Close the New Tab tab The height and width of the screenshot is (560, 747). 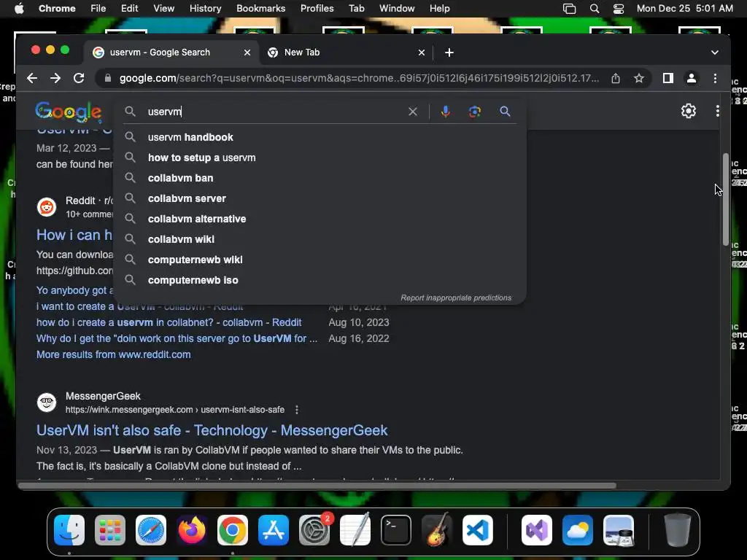coord(421,52)
